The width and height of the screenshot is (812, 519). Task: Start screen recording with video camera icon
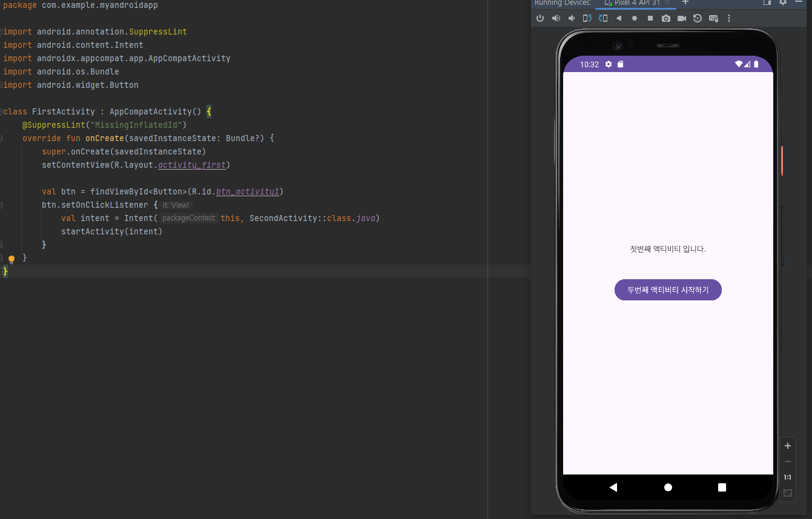click(x=682, y=18)
